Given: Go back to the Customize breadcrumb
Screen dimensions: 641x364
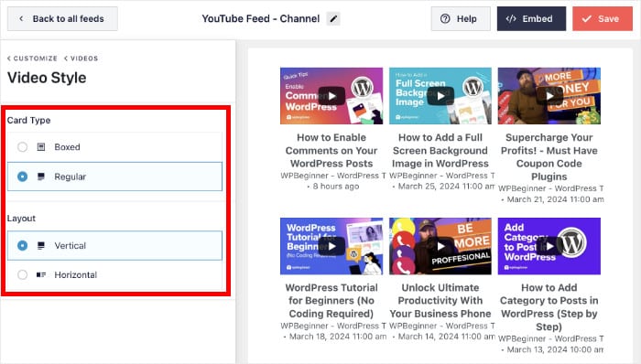Looking at the screenshot, I should click(x=32, y=59).
